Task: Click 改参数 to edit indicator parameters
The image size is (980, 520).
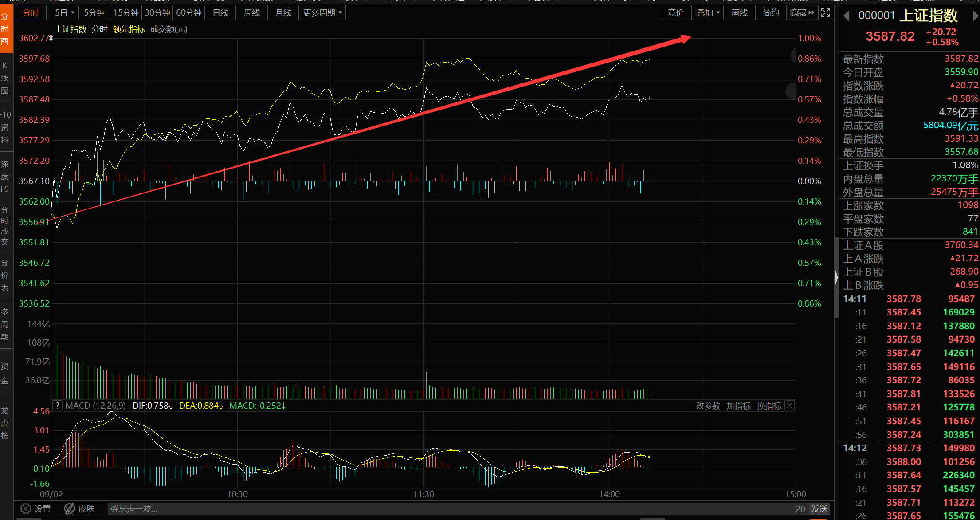Action: tap(708, 406)
